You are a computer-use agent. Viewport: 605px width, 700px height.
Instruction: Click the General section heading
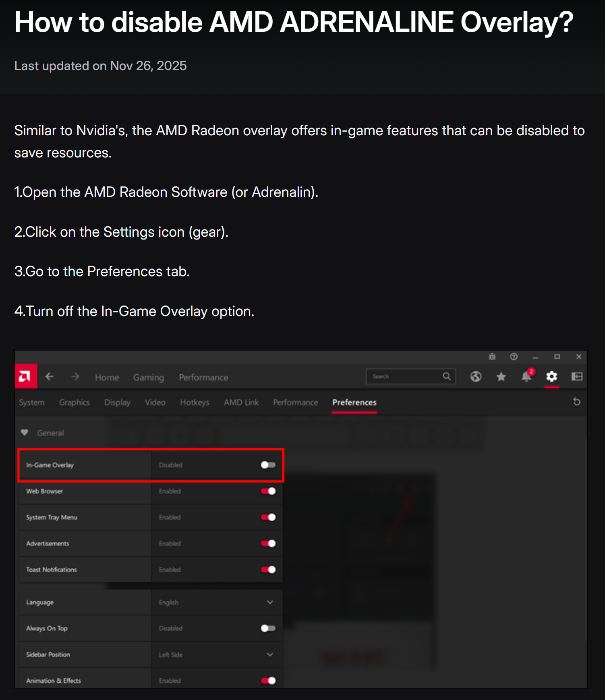(x=50, y=433)
